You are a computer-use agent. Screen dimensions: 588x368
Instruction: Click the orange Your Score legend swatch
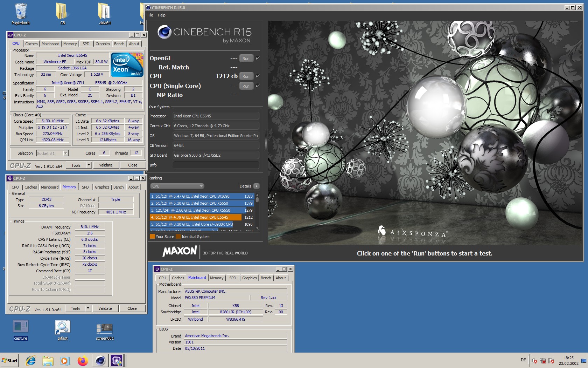tap(152, 237)
